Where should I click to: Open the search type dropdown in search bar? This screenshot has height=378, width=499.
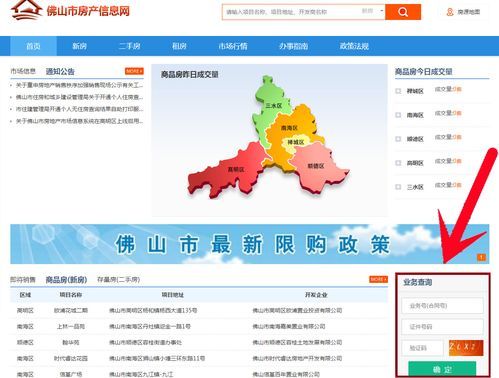click(x=373, y=11)
